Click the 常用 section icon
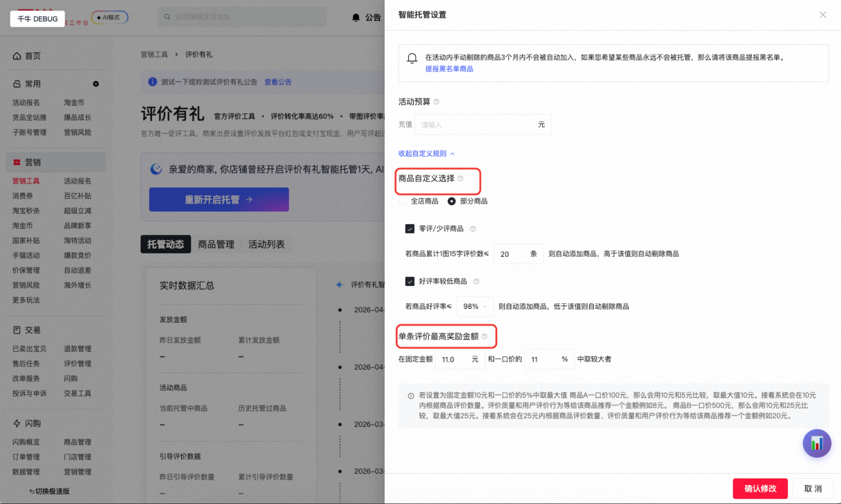841x504 pixels. [17, 84]
